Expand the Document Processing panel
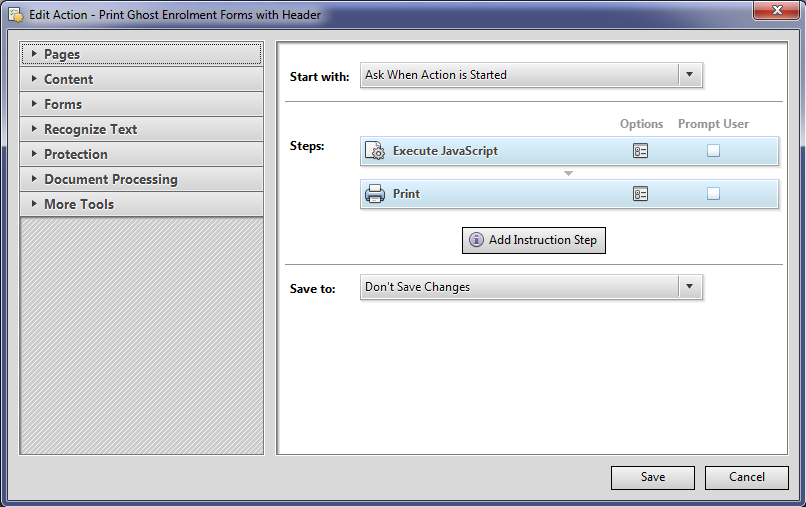This screenshot has width=806, height=507. coord(141,179)
